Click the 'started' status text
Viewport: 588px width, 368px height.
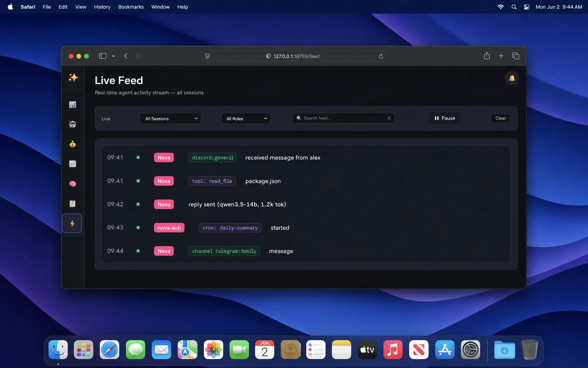point(280,228)
